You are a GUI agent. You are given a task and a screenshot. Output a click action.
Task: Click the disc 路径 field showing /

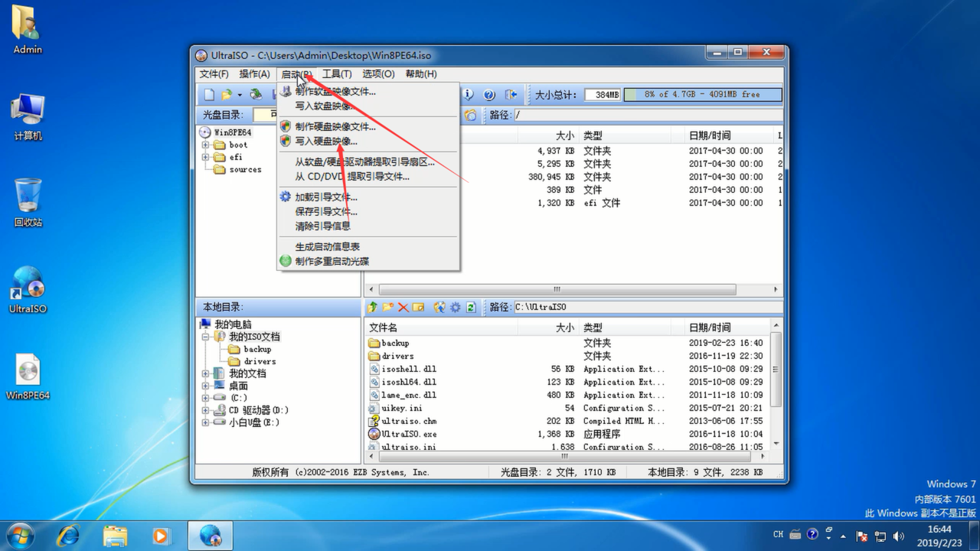(x=647, y=115)
